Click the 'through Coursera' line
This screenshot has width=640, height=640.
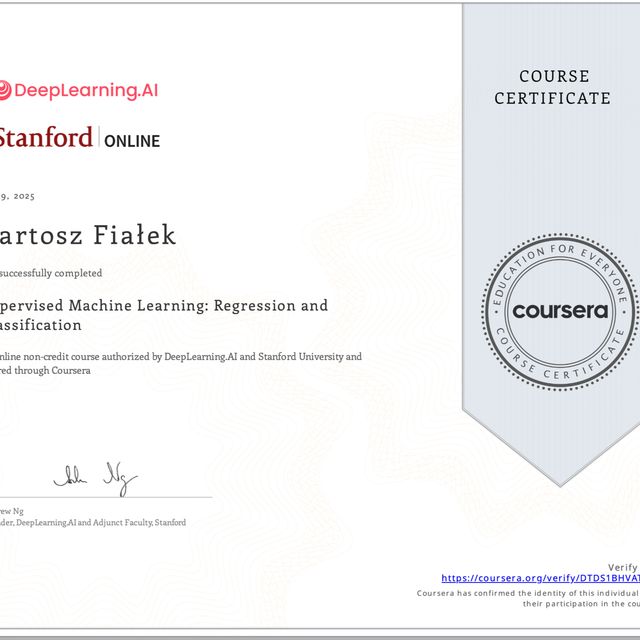pyautogui.click(x=45, y=371)
